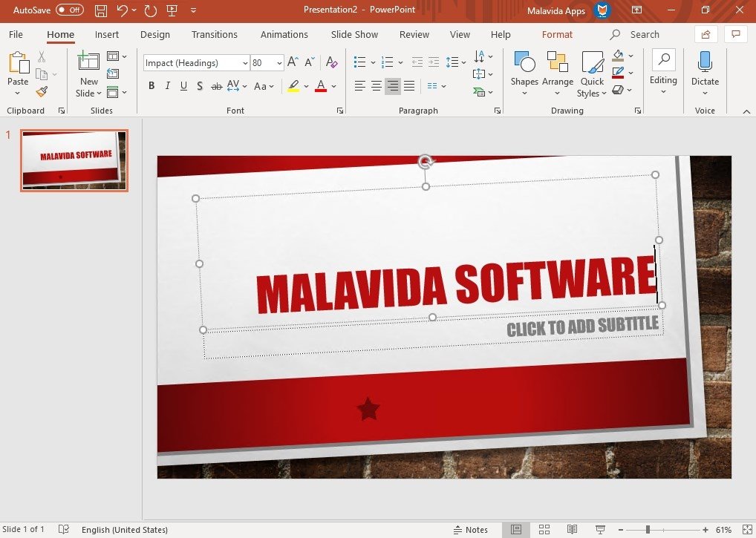The image size is (756, 538).
Task: Expand Numbering dropdown arrow
Action: (400, 62)
